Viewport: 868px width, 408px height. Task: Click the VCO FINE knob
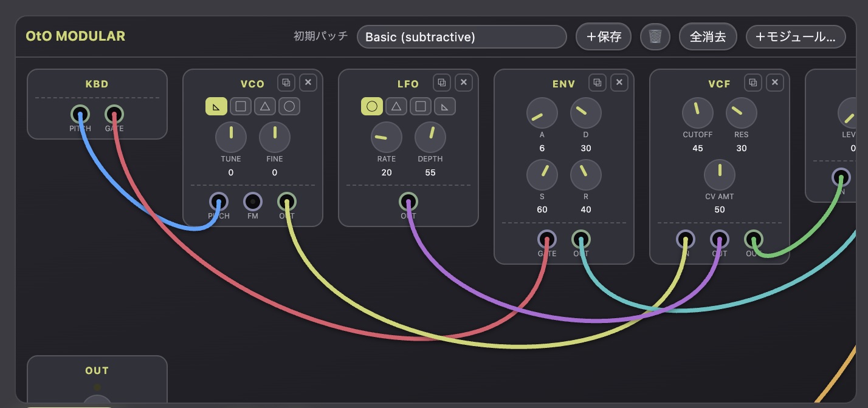(275, 137)
